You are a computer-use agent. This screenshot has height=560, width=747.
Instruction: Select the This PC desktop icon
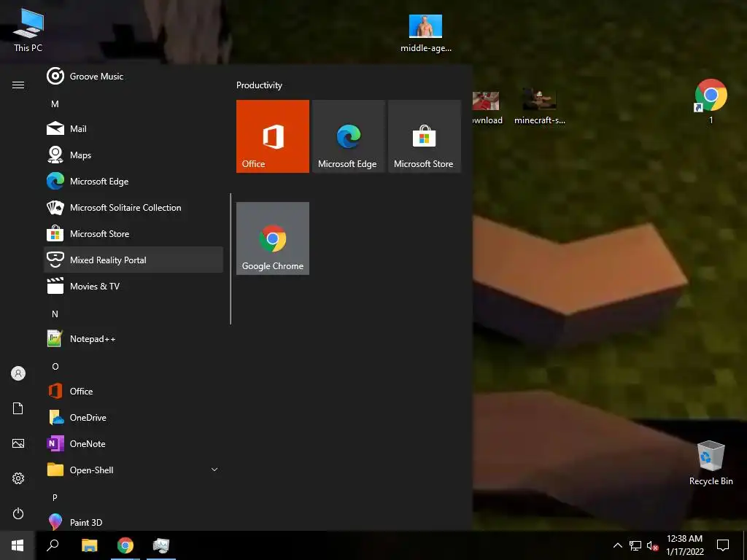pyautogui.click(x=28, y=31)
